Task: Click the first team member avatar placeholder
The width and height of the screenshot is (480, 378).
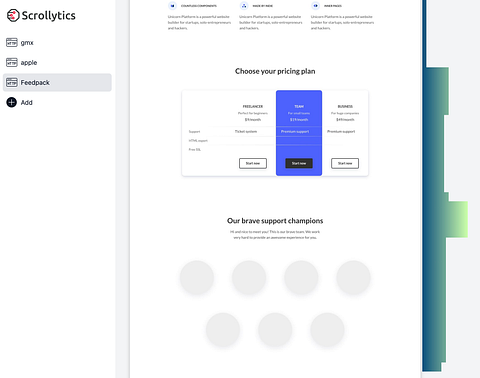Action: [x=197, y=278]
